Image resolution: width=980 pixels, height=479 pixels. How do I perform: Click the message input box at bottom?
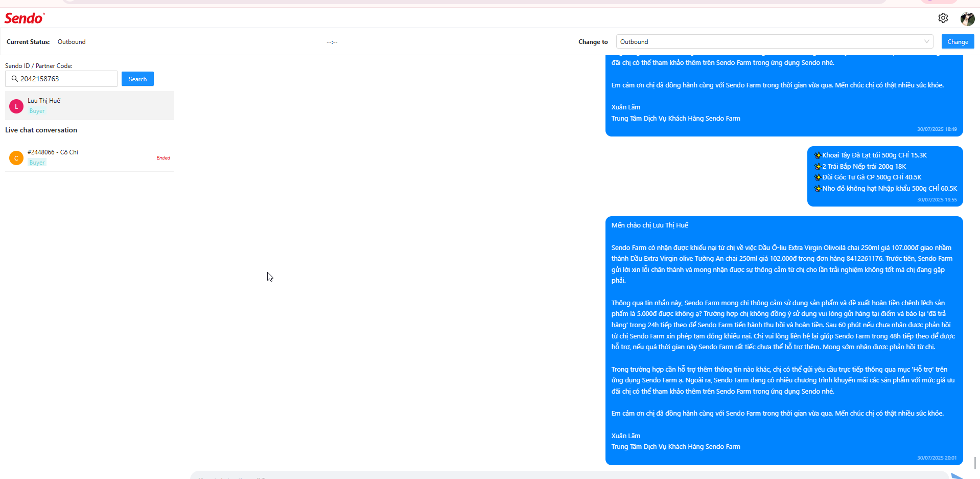[570, 475]
